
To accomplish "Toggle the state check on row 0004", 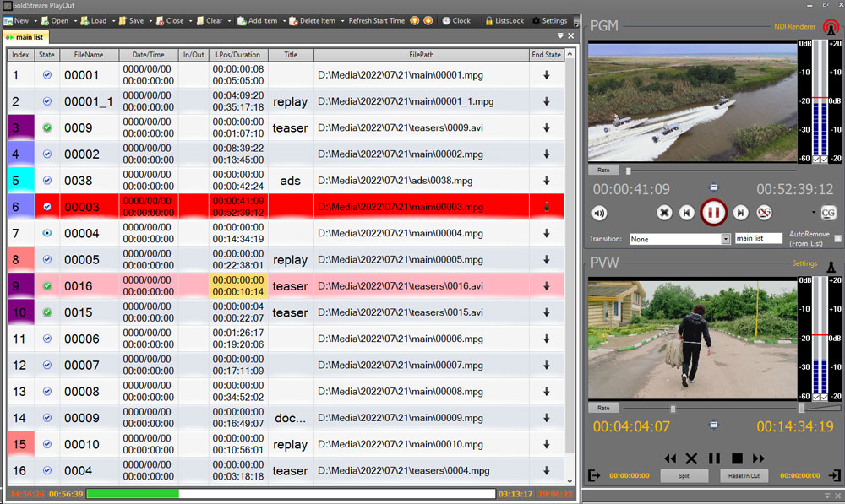I will tap(46, 470).
